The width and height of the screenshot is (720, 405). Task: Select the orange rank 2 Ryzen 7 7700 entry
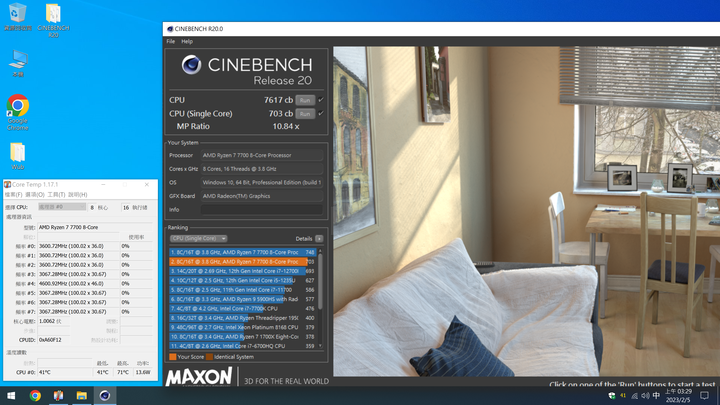[242, 262]
